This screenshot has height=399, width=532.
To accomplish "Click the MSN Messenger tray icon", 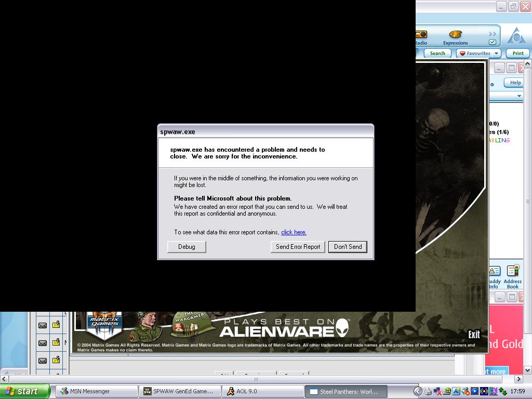I will tap(465, 392).
